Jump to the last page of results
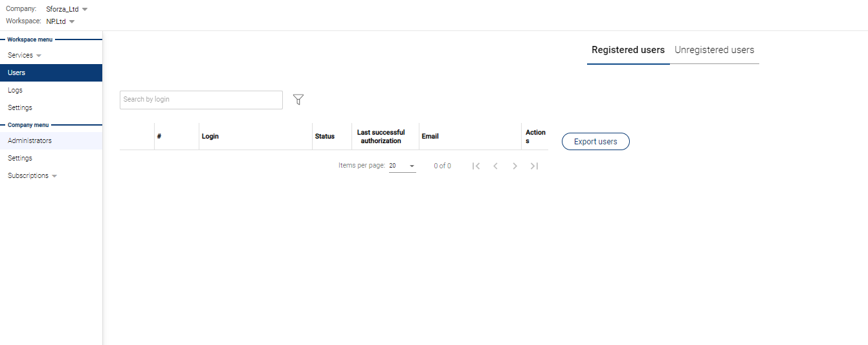868x345 pixels. pyautogui.click(x=534, y=166)
